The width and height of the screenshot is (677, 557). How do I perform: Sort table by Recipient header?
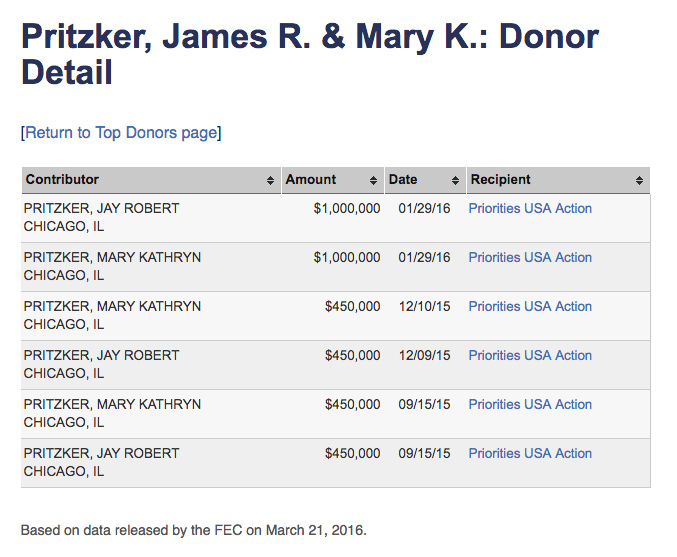(x=501, y=180)
